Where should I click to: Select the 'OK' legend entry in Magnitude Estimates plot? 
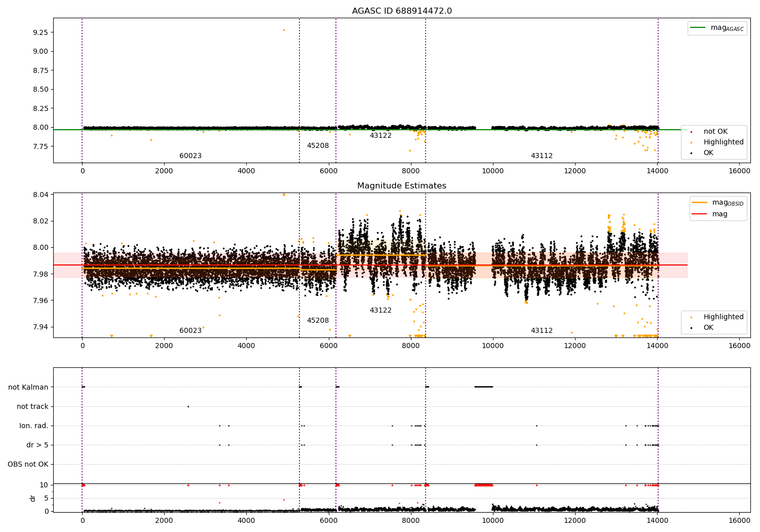click(708, 328)
